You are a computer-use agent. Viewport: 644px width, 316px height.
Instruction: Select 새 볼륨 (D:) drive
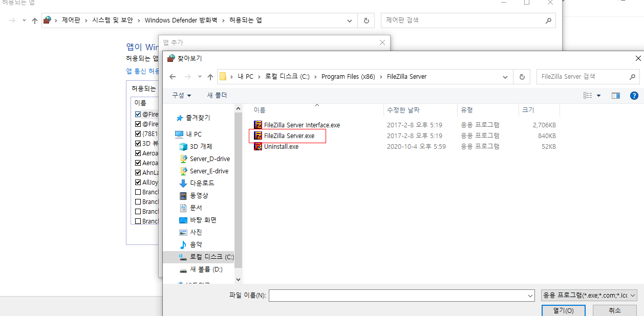pyautogui.click(x=201, y=269)
